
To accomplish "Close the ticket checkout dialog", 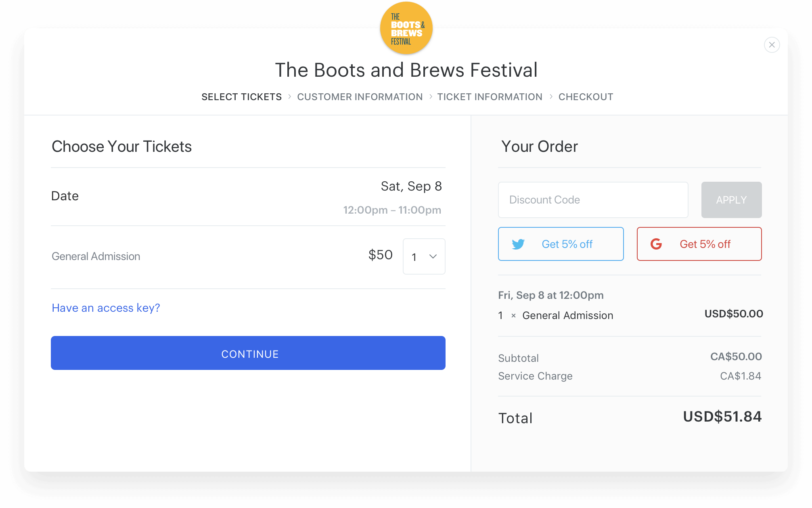I will [x=772, y=45].
